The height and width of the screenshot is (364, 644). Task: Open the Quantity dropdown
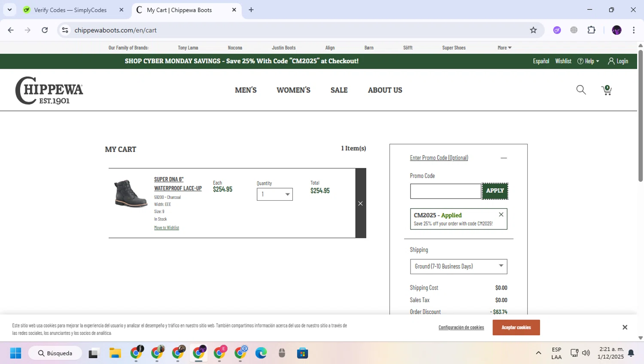pyautogui.click(x=275, y=194)
